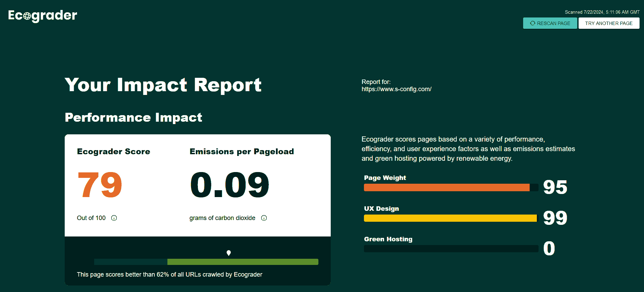Image resolution: width=644 pixels, height=292 pixels.
Task: Select the Ecograder score number 79
Action: coord(100,185)
